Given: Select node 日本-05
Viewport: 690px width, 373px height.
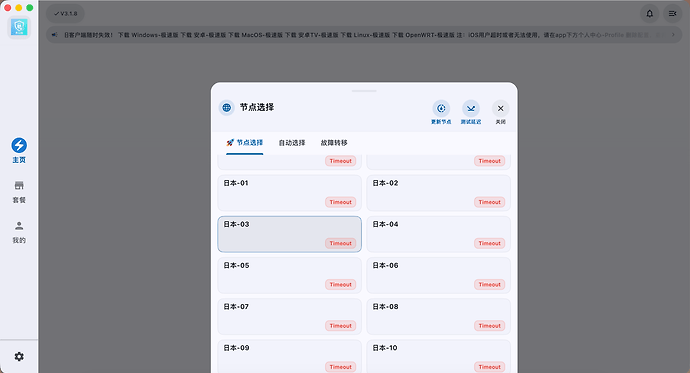Looking at the screenshot, I should 290,275.
